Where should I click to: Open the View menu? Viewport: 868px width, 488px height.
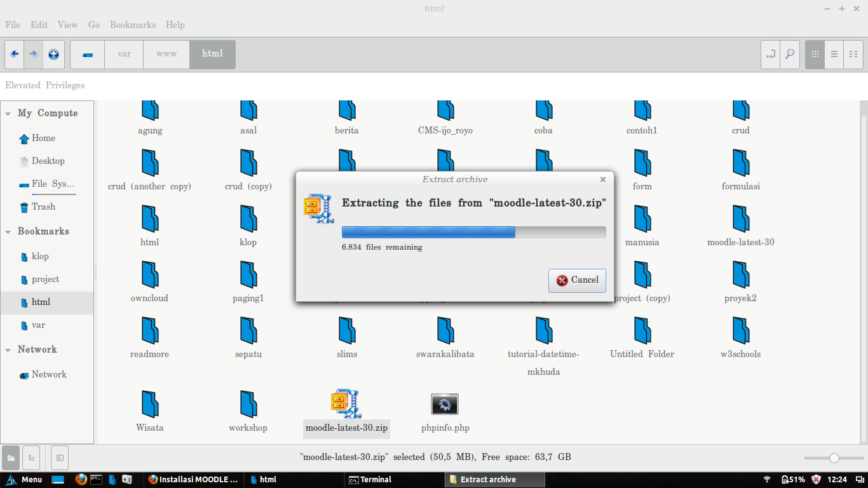[x=68, y=25]
